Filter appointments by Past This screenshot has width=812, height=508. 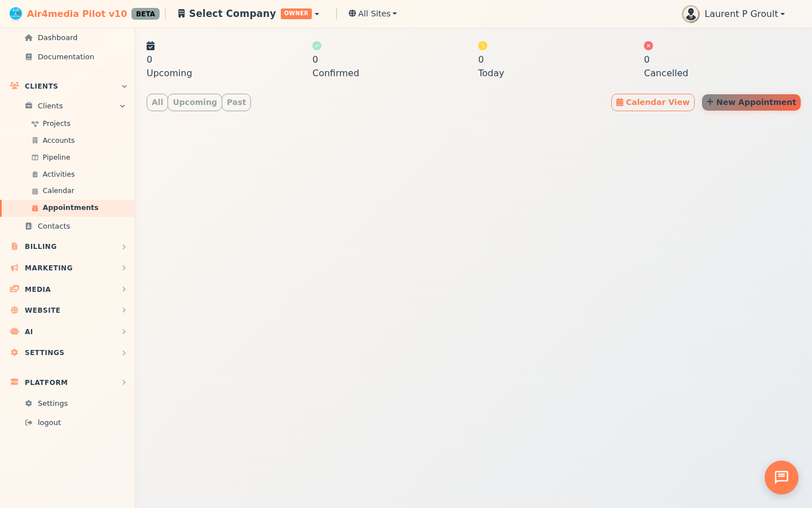(x=236, y=102)
